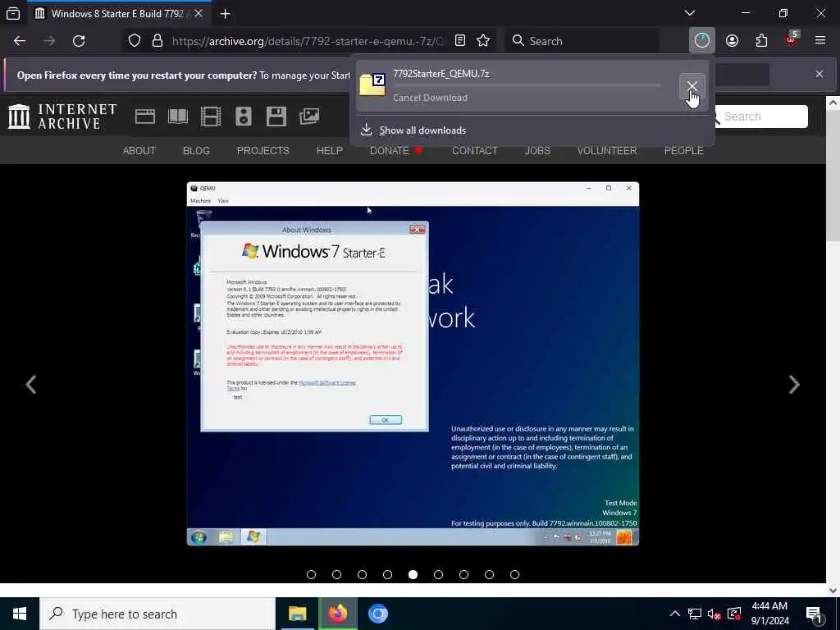Select the ninth carousel dot
840x630 pixels.
click(x=515, y=574)
